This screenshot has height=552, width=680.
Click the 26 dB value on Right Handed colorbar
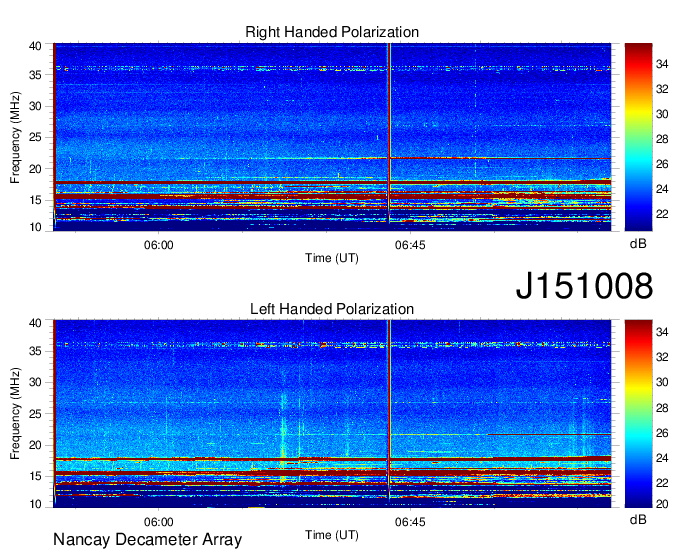tap(662, 164)
